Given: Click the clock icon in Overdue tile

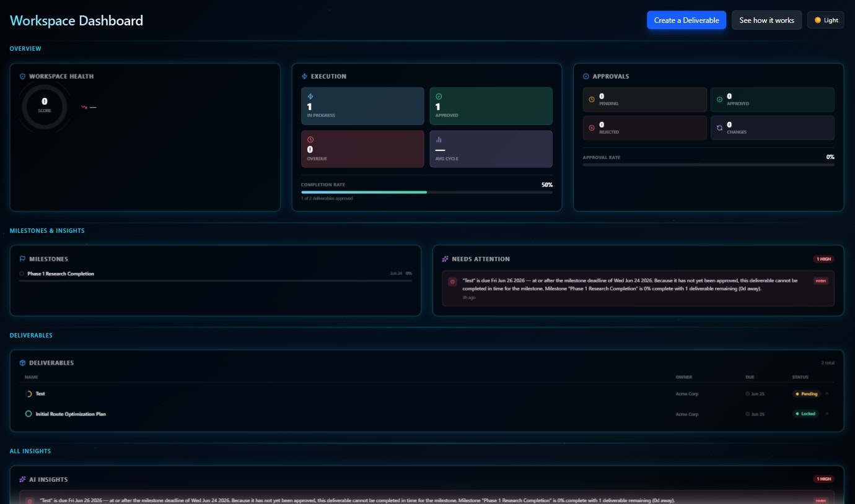Looking at the screenshot, I should coord(310,139).
